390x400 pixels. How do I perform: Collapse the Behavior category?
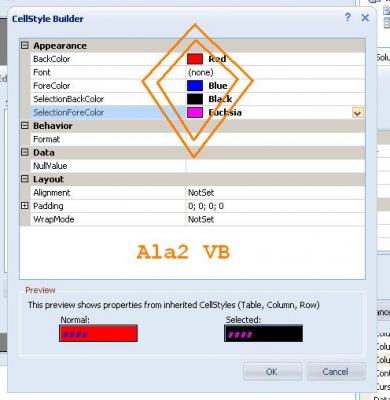[x=25, y=126]
